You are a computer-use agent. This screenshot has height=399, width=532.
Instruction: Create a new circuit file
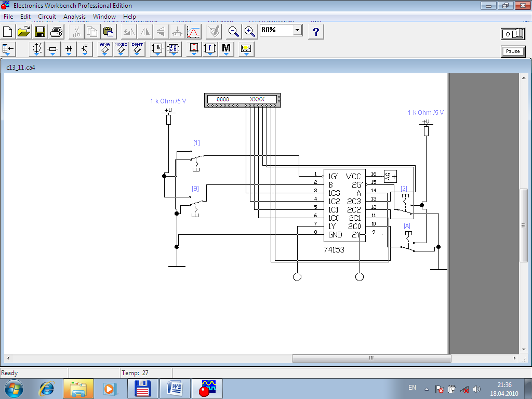point(7,32)
